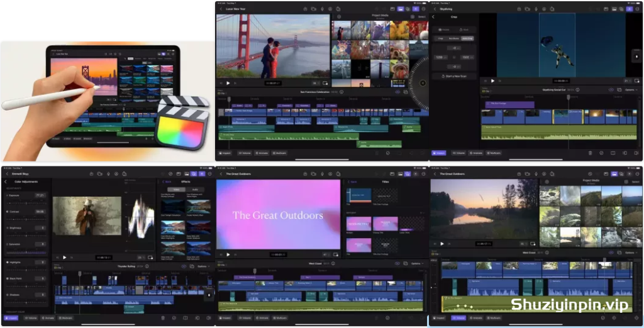Screen dimensions: 644x328
Task: Open grid view icon in Lunar New Year Project Media
Action: coord(413,16)
